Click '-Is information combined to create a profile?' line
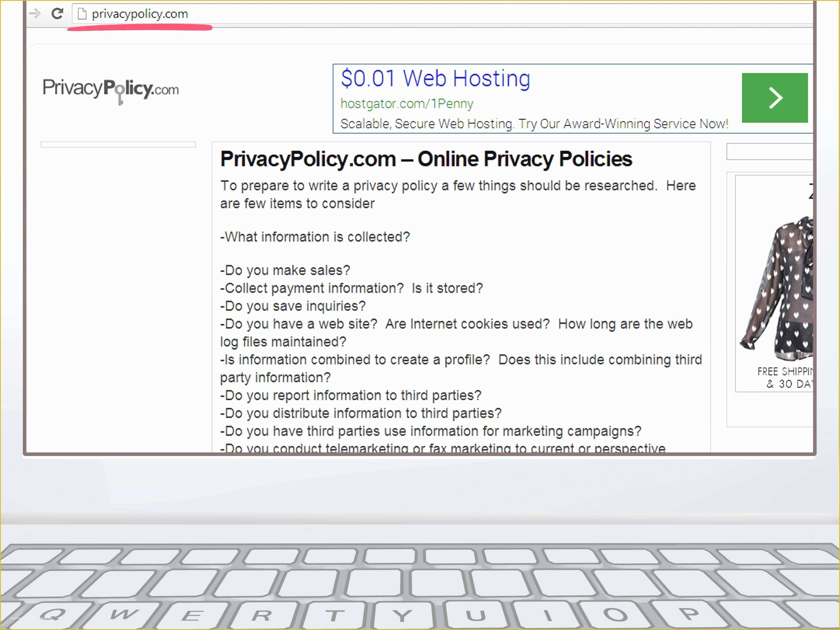This screenshot has width=840, height=630. click(x=461, y=368)
